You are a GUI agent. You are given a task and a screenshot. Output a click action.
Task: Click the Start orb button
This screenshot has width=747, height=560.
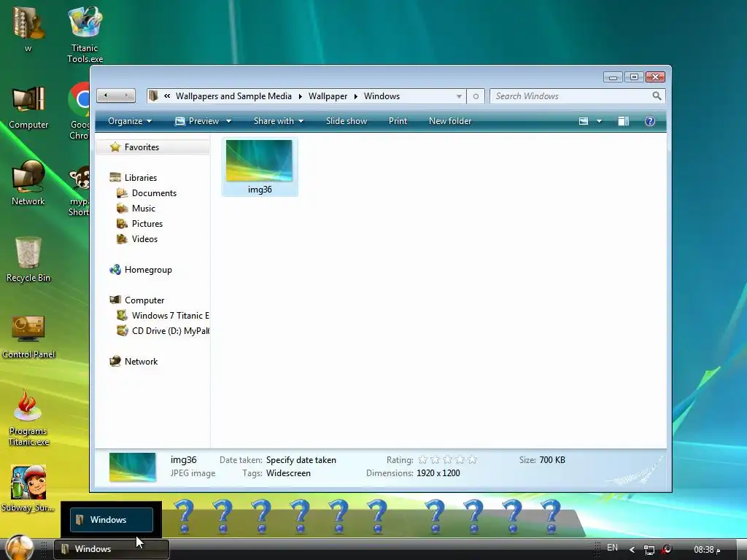click(19, 548)
